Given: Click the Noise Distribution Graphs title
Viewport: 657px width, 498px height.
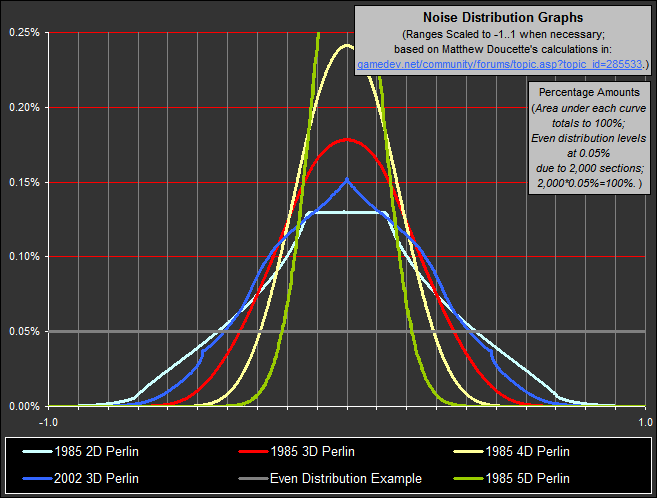Looking at the screenshot, I should coord(503,18).
